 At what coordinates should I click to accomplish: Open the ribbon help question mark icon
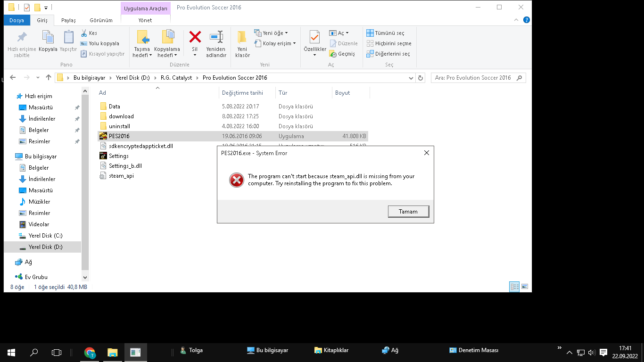click(527, 20)
